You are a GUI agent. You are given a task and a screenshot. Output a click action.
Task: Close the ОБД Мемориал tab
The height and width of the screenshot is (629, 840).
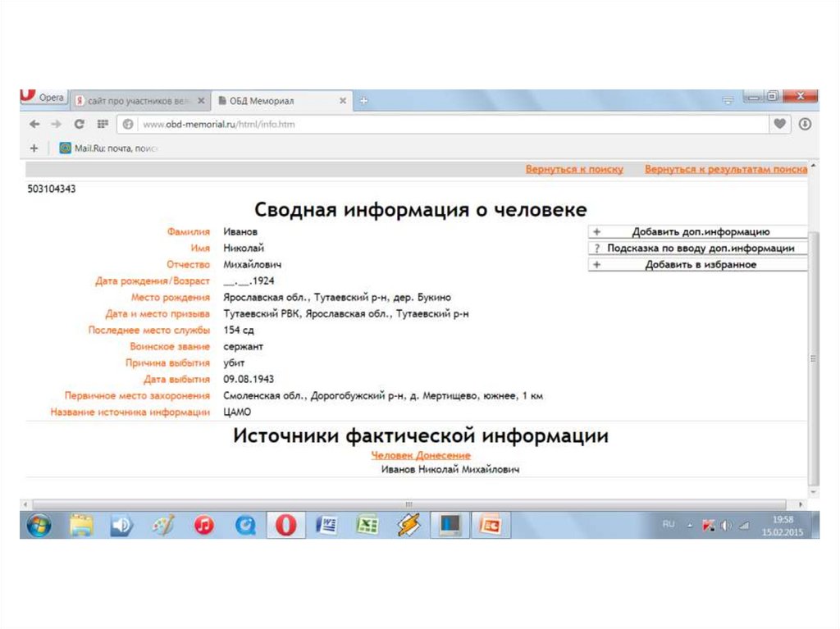click(343, 100)
